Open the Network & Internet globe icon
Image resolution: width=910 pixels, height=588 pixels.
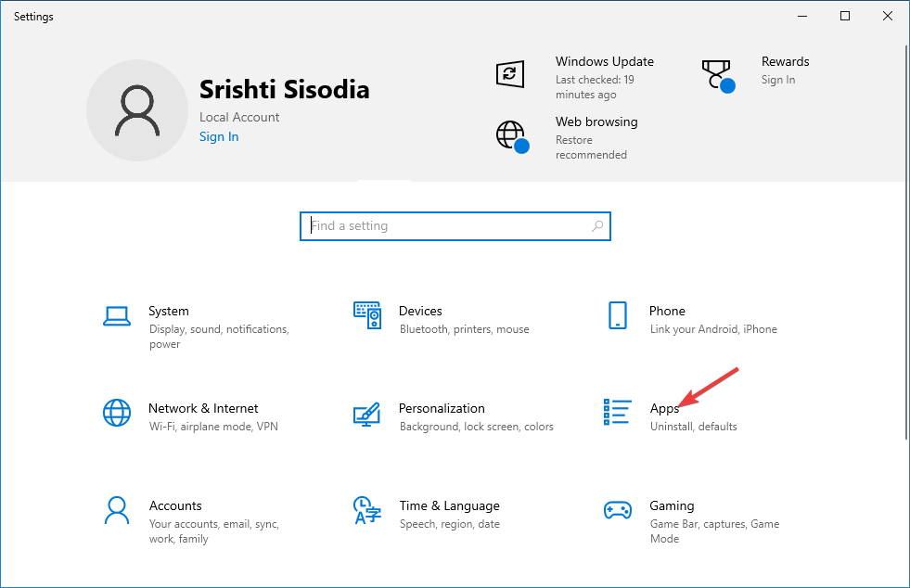pyautogui.click(x=117, y=413)
